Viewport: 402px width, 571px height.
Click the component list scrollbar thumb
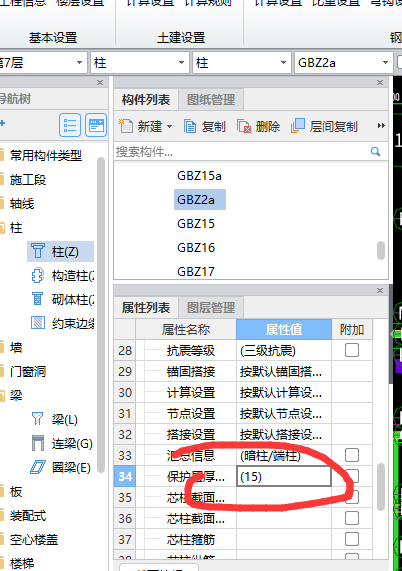tap(381, 250)
